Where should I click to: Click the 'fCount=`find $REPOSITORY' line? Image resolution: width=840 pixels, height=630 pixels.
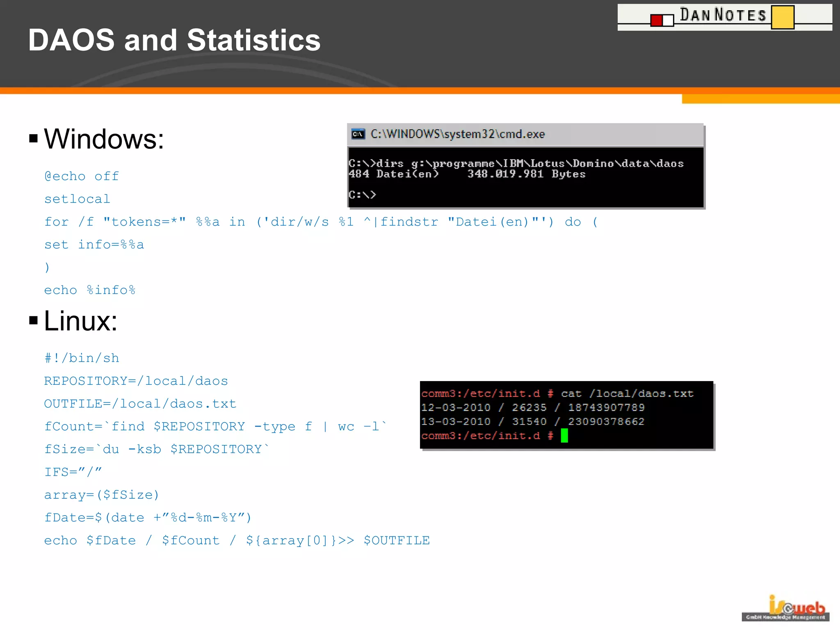(216, 427)
